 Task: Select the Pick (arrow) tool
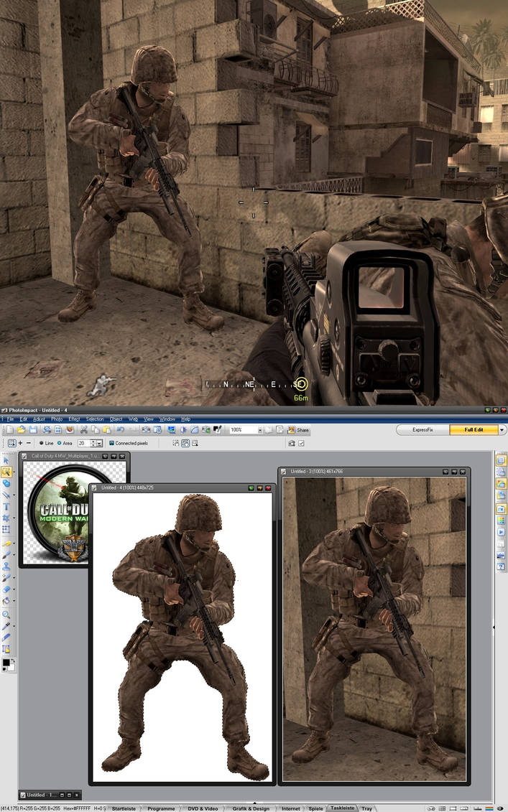pyautogui.click(x=6, y=460)
